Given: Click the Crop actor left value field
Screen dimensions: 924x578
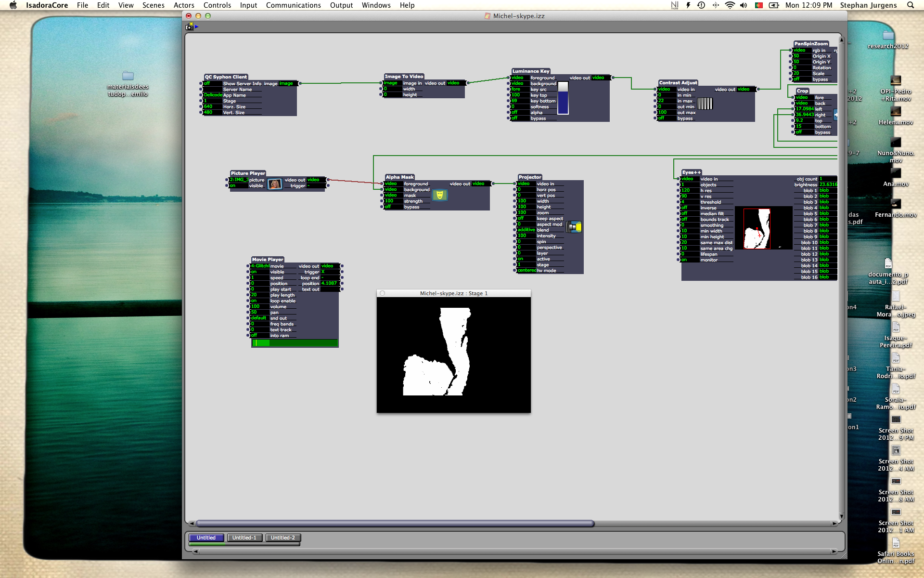Looking at the screenshot, I should pos(804,109).
